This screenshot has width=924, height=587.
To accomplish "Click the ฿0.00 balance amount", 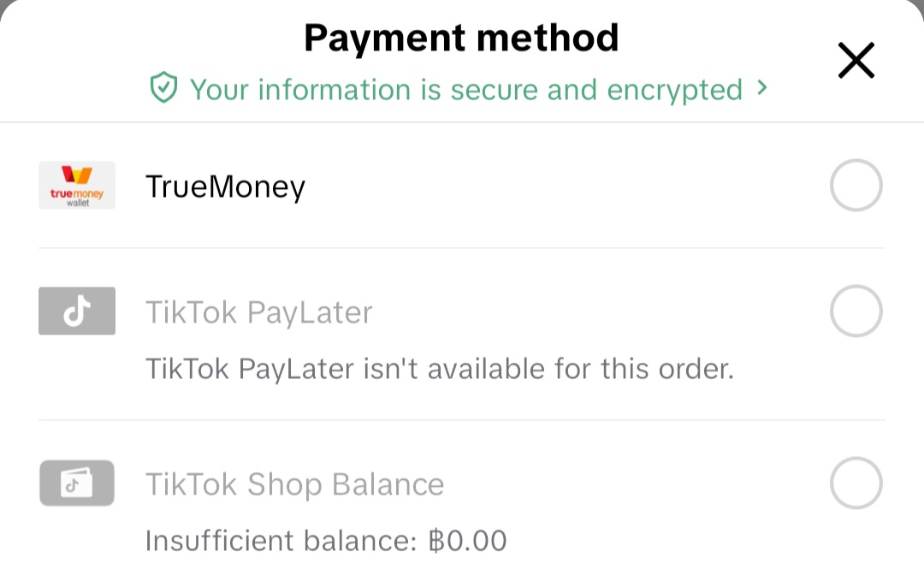I will (x=468, y=541).
